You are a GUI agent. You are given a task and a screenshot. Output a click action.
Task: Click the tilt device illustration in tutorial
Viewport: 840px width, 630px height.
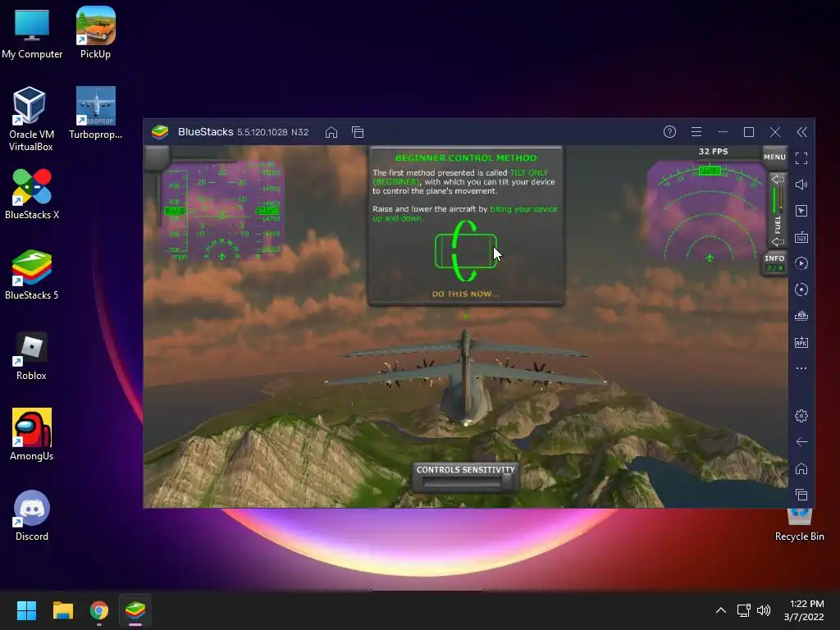[x=466, y=251]
